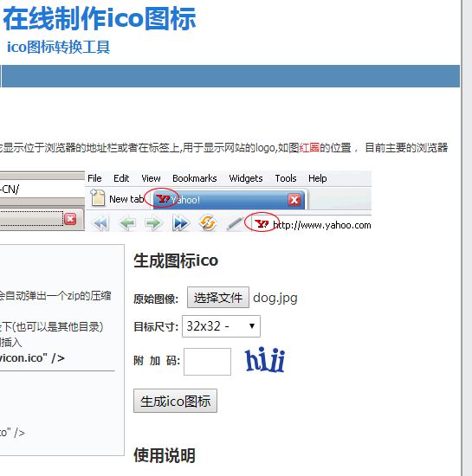Click the orange reload icon
The height and width of the screenshot is (476, 472).
coord(208,222)
